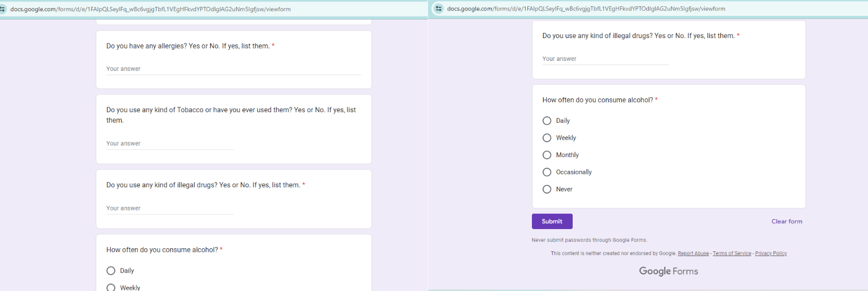Open the Report Abuse link
The width and height of the screenshot is (868, 291).
[693, 253]
